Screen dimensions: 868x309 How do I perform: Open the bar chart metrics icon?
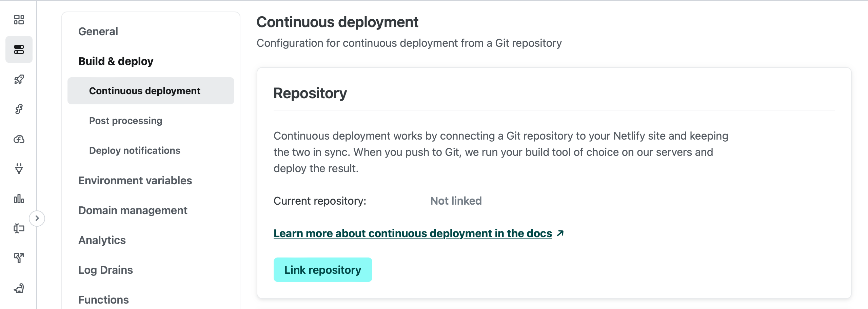coord(19,199)
